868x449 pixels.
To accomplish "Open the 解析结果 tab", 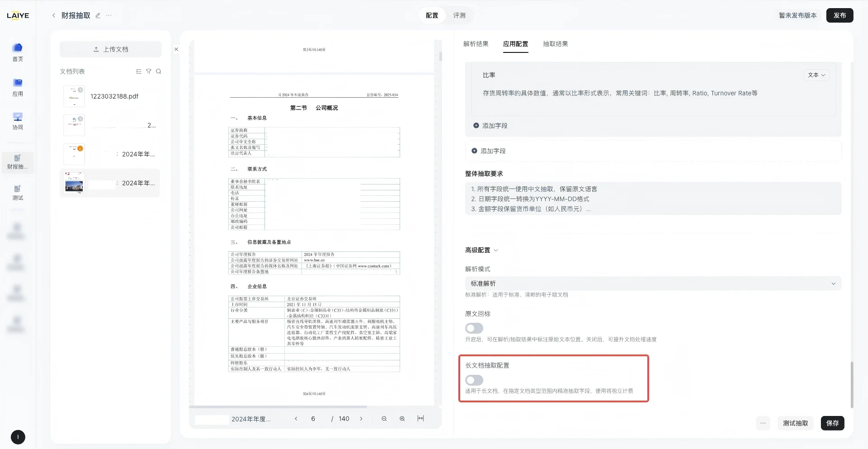I will pyautogui.click(x=476, y=44).
